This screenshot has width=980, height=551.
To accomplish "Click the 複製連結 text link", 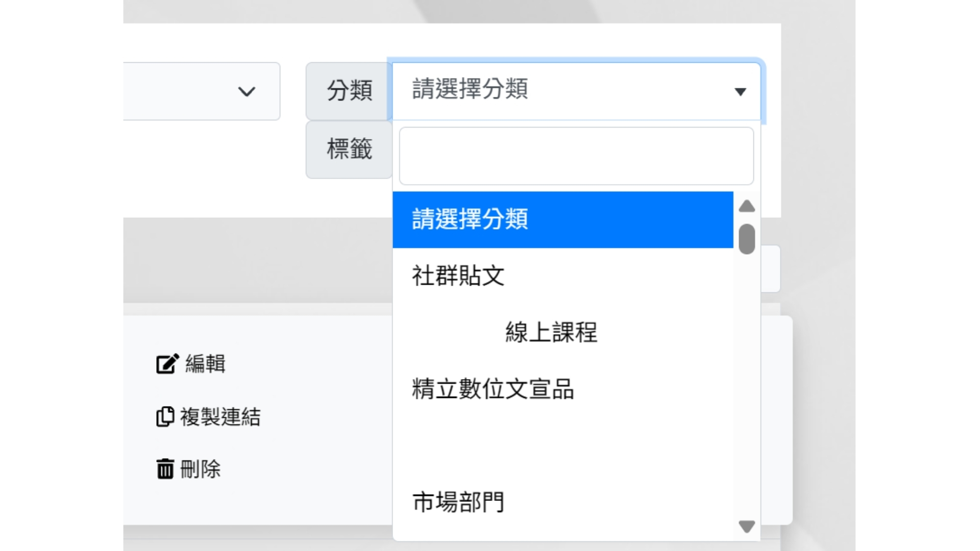I will [x=220, y=417].
